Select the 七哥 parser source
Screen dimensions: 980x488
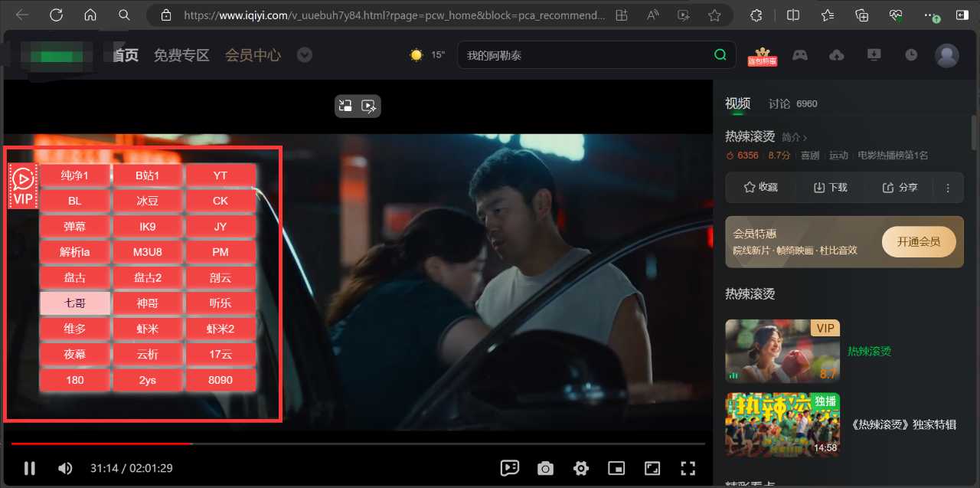pos(75,303)
